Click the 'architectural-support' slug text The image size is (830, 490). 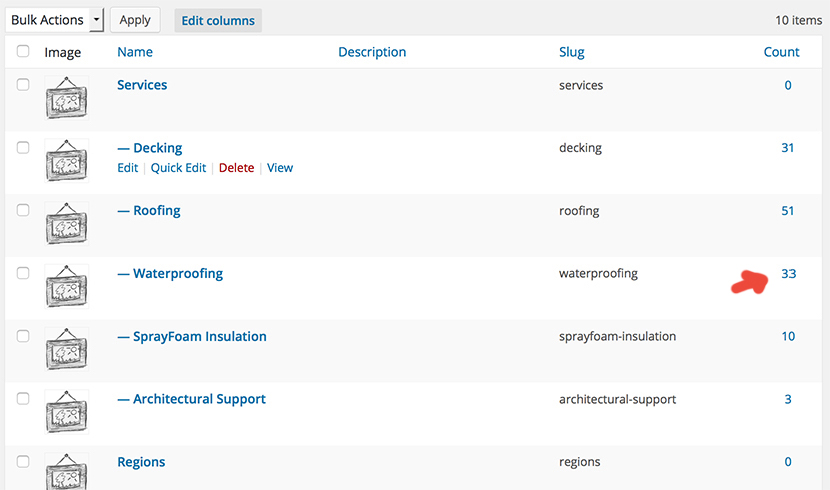[x=617, y=399]
